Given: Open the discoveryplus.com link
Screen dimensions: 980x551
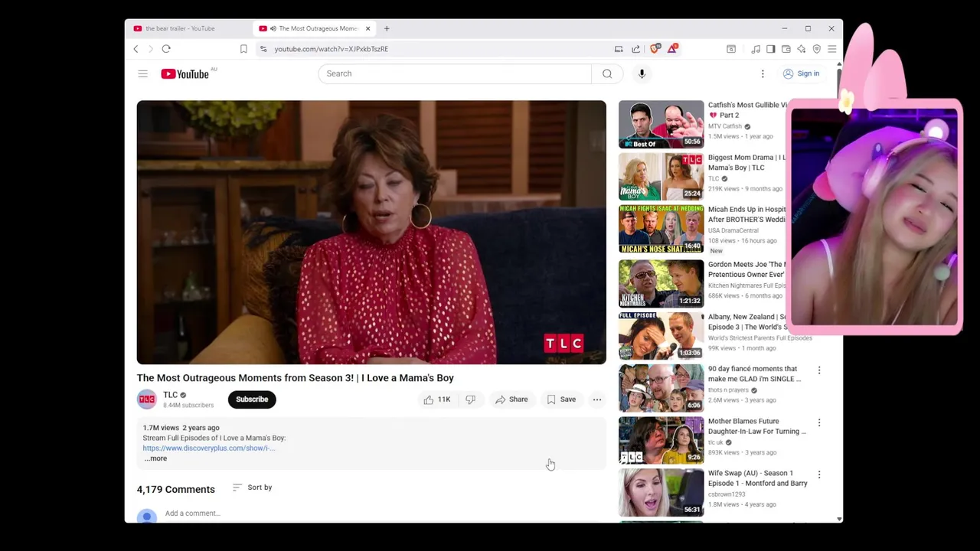Looking at the screenshot, I should coord(208,448).
